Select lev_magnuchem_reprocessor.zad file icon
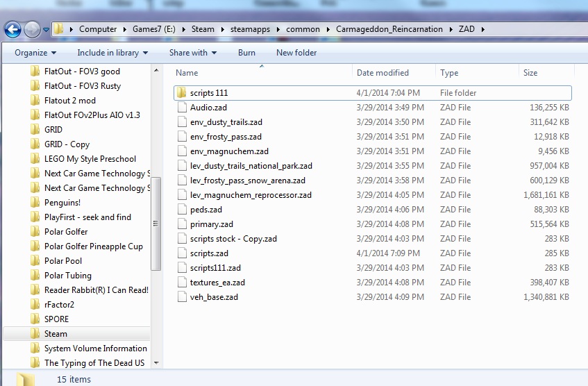The height and width of the screenshot is (386, 588). [x=182, y=195]
